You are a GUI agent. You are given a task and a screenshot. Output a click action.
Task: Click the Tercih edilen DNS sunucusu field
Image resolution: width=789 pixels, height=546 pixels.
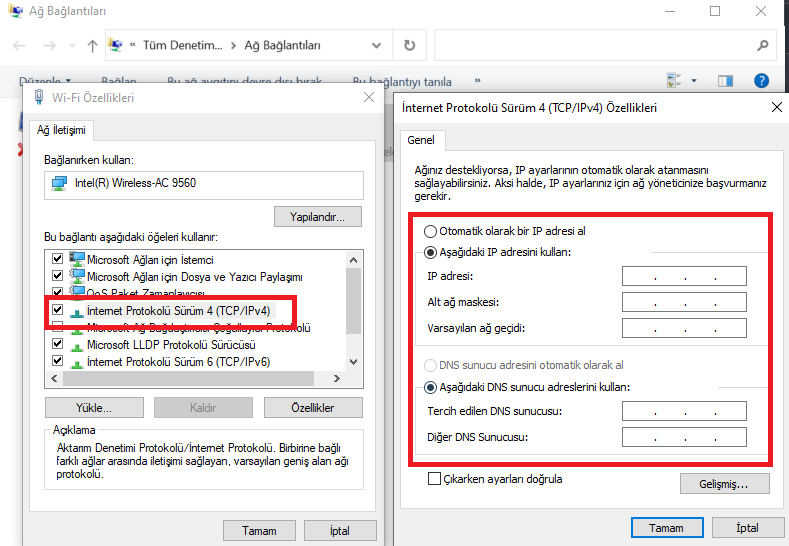[684, 411]
